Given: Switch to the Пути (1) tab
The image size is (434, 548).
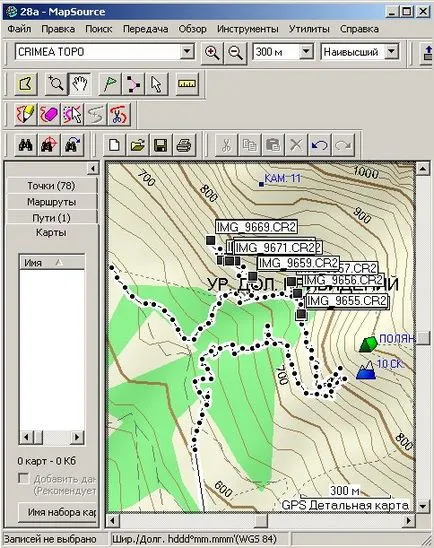Looking at the screenshot, I should pos(51,218).
